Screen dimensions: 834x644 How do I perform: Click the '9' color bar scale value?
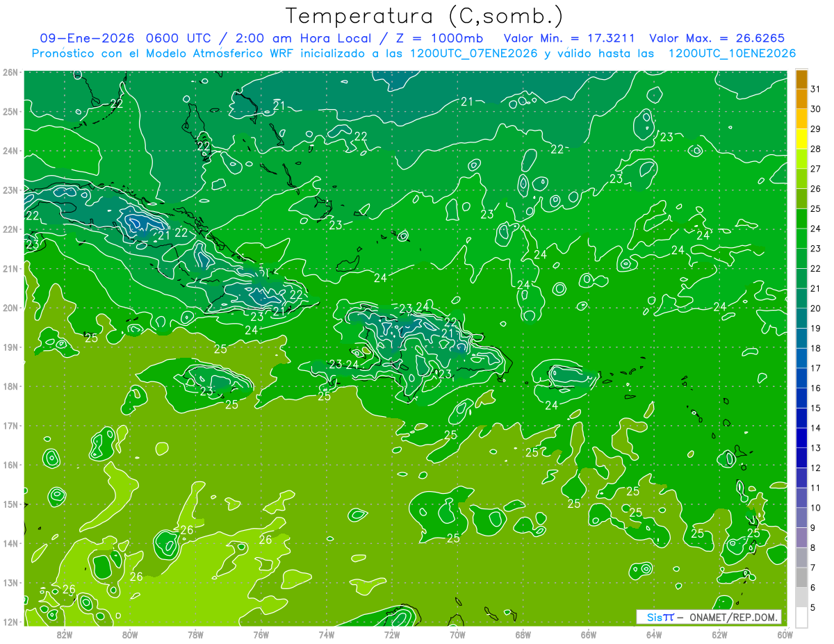[x=813, y=528]
